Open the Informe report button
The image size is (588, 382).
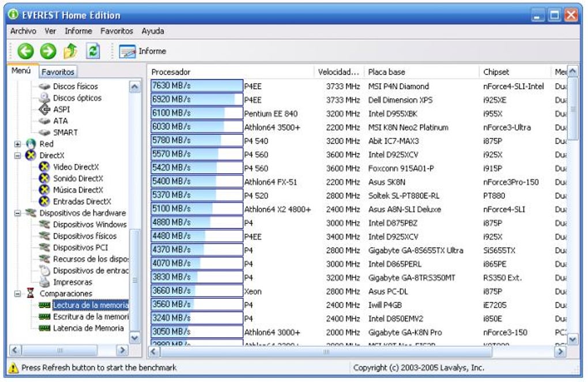(142, 51)
